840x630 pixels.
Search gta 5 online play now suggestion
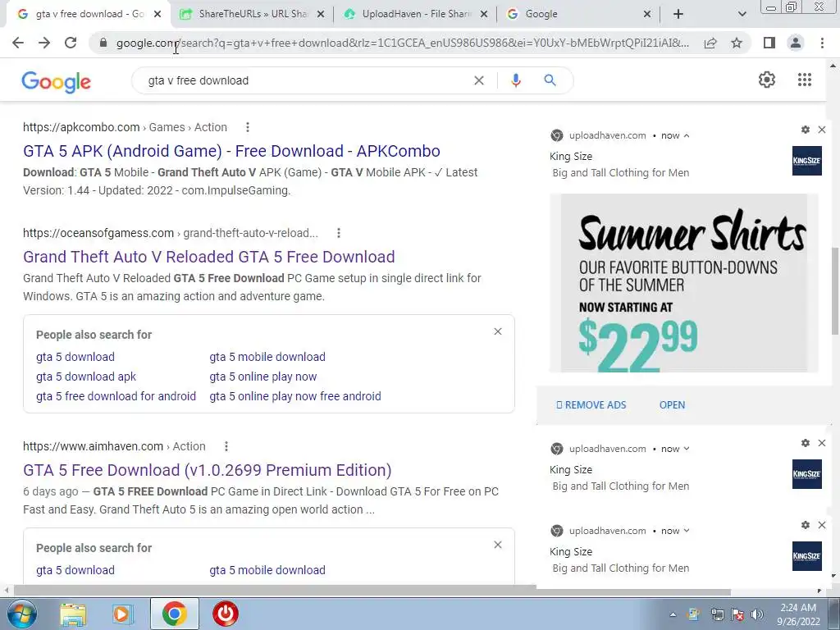click(x=263, y=377)
